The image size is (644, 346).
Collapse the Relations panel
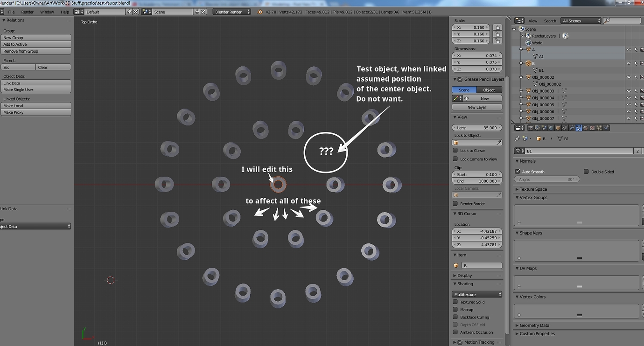coord(14,20)
